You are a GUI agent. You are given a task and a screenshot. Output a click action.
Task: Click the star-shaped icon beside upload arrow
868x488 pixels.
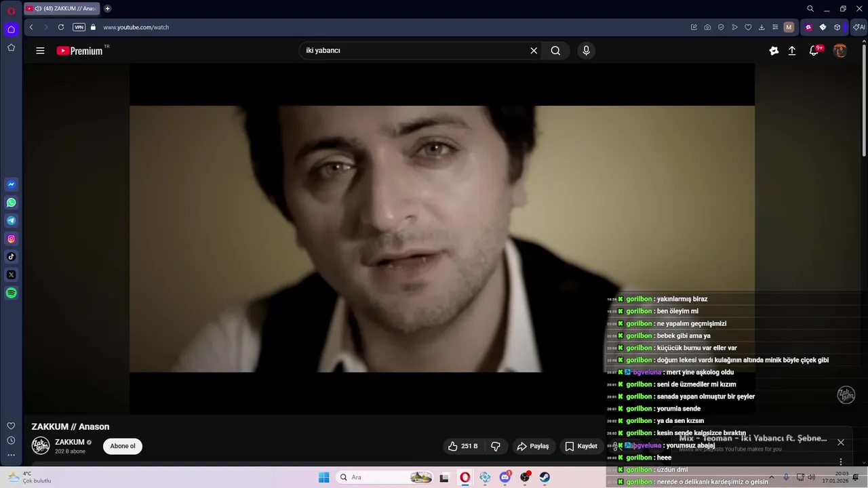click(774, 51)
